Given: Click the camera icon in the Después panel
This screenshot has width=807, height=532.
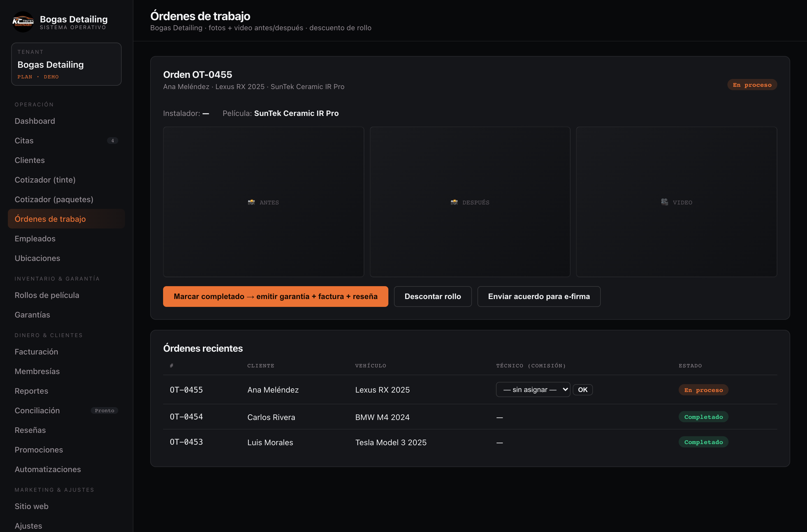Looking at the screenshot, I should tap(454, 202).
